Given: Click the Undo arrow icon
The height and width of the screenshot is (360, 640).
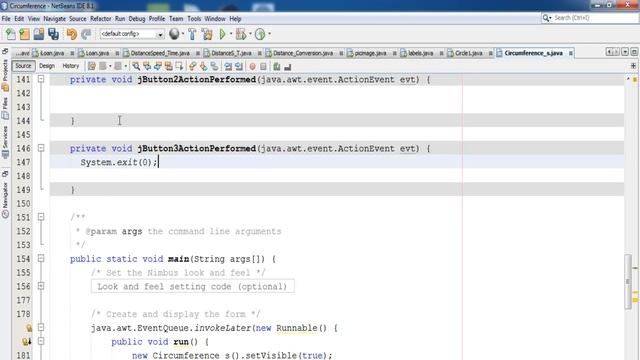Looking at the screenshot, I should point(72,34).
